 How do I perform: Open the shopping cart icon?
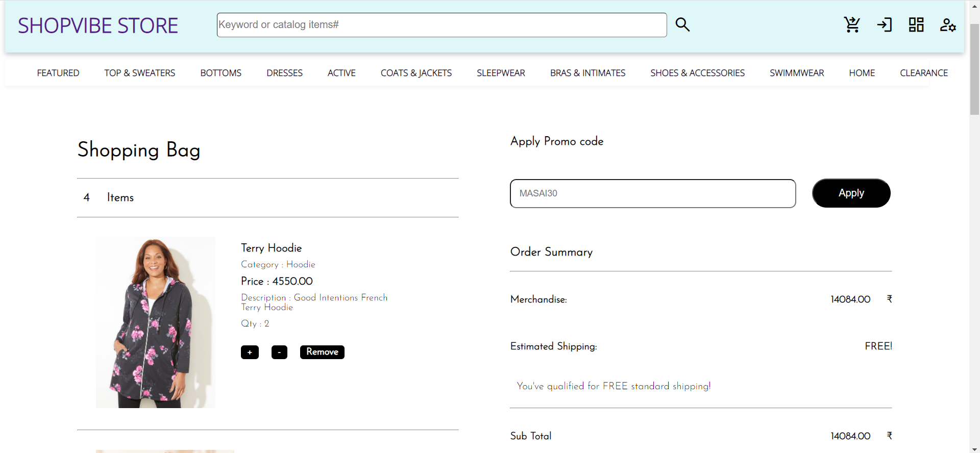[852, 24]
